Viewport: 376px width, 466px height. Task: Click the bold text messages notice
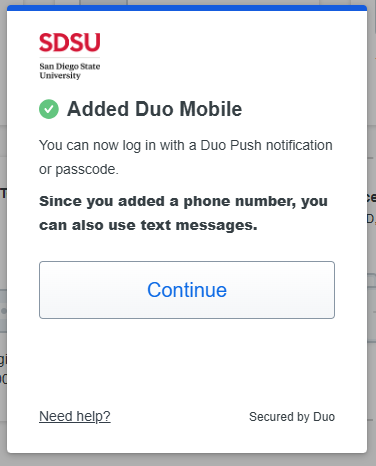tap(183, 213)
